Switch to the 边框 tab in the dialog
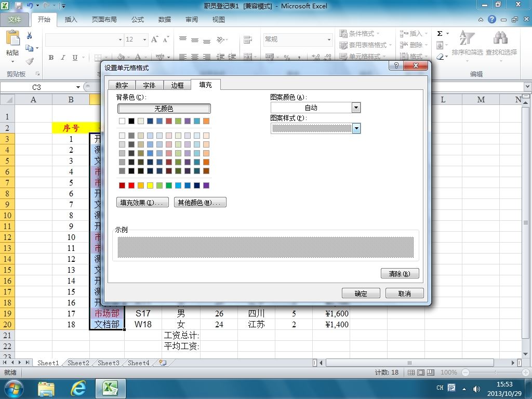 pyautogui.click(x=177, y=85)
